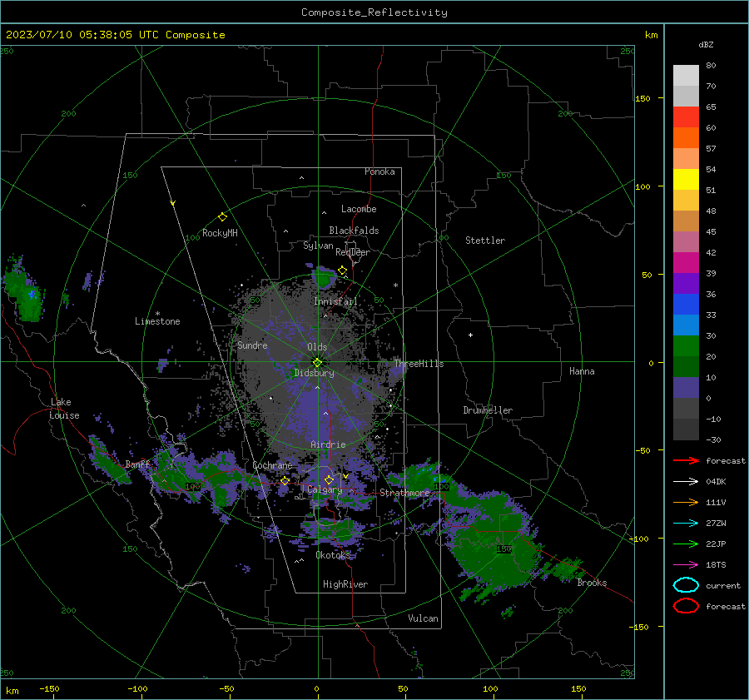
Task: Click the yellow diamond marker near RockyMH
Action: pyautogui.click(x=222, y=217)
